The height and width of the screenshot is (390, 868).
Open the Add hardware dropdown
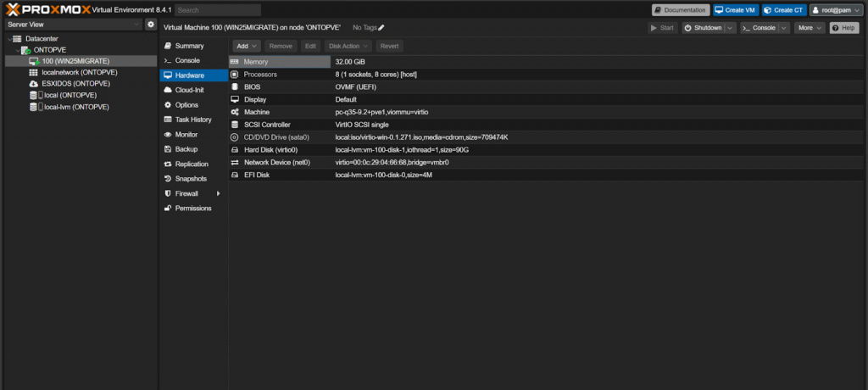pos(247,46)
